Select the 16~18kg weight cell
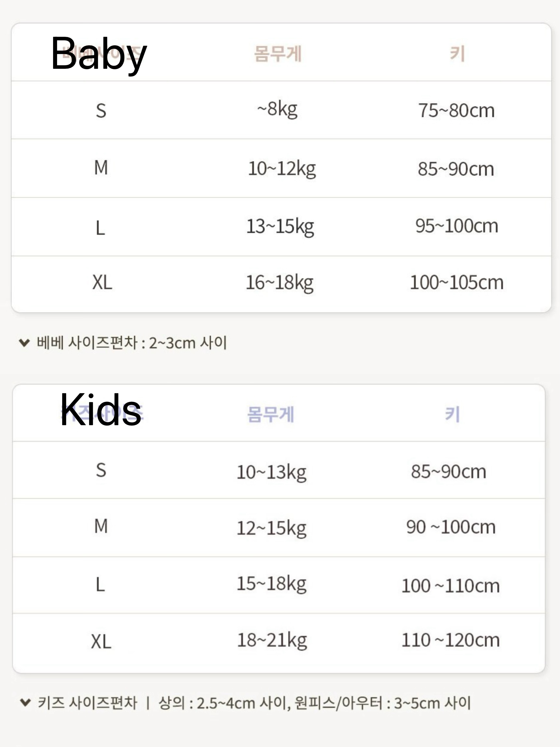This screenshot has height=747, width=560. click(x=280, y=282)
